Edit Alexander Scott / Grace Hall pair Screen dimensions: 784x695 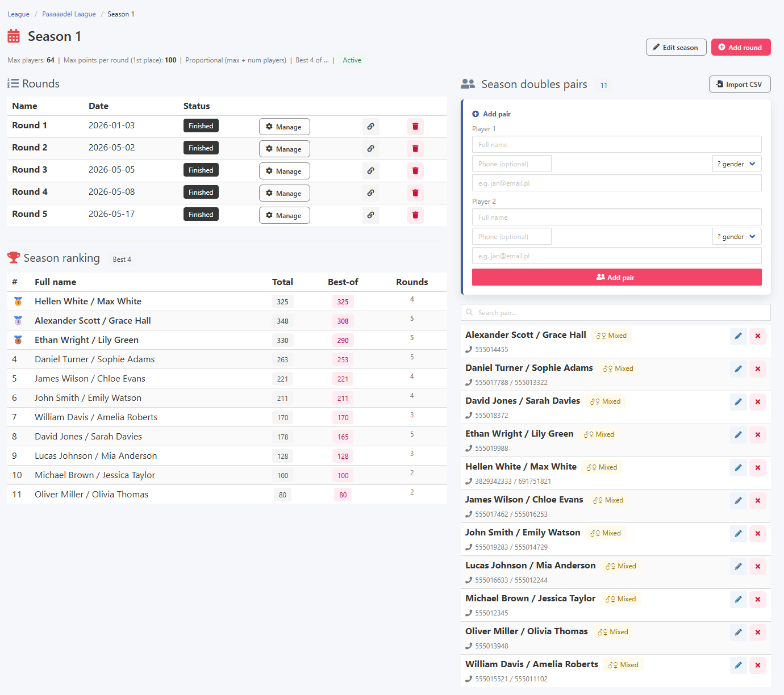(738, 336)
